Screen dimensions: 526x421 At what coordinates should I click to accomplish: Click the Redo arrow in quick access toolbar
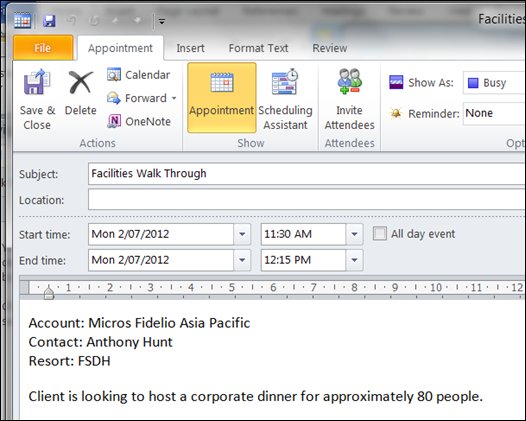[94, 21]
